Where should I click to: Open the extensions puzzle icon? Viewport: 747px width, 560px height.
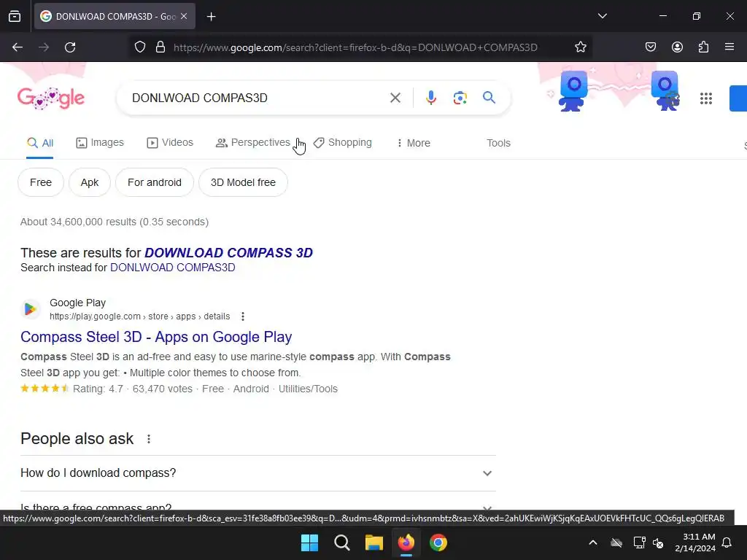tap(703, 47)
